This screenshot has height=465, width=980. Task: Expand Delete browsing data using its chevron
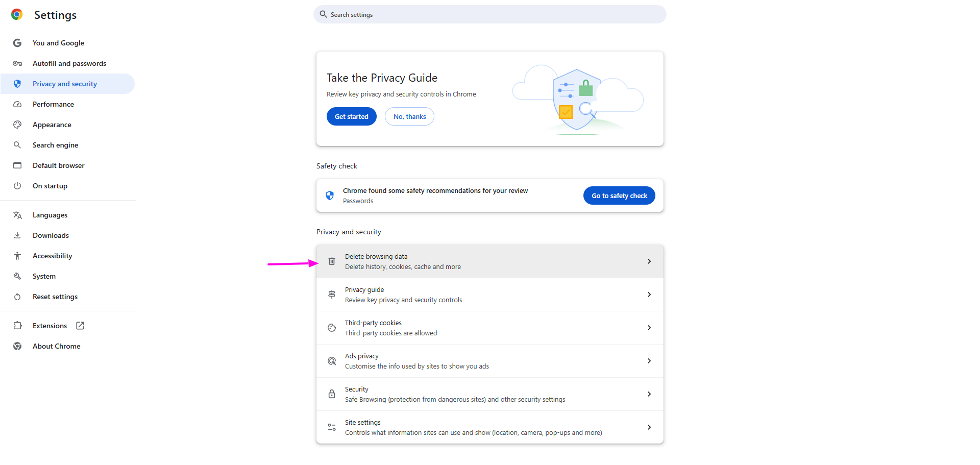(649, 261)
